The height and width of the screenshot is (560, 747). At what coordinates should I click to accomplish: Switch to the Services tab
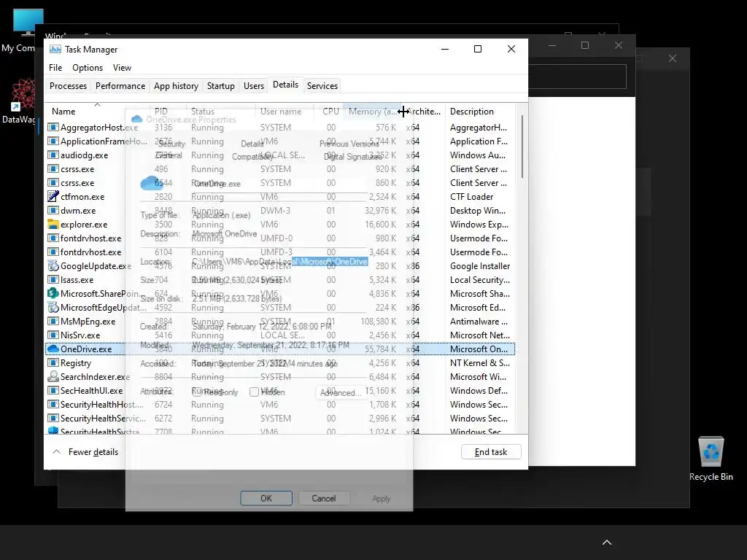click(322, 86)
